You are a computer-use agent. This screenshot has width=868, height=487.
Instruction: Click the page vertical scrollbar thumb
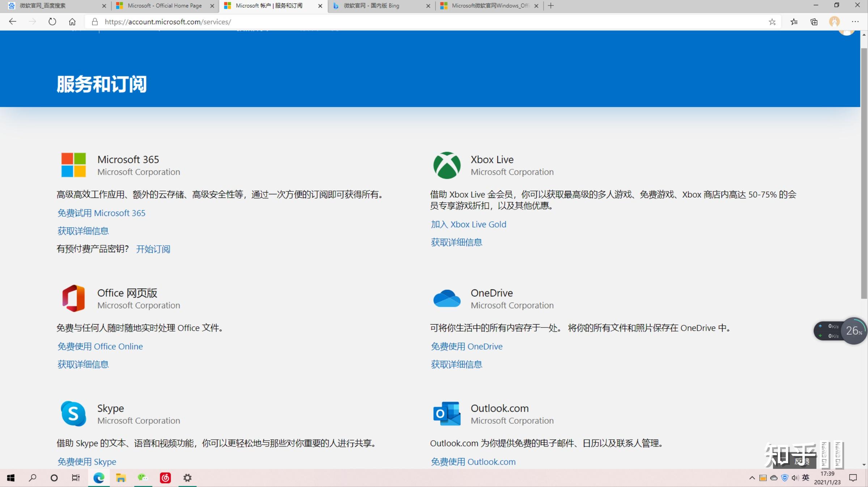pos(864,173)
